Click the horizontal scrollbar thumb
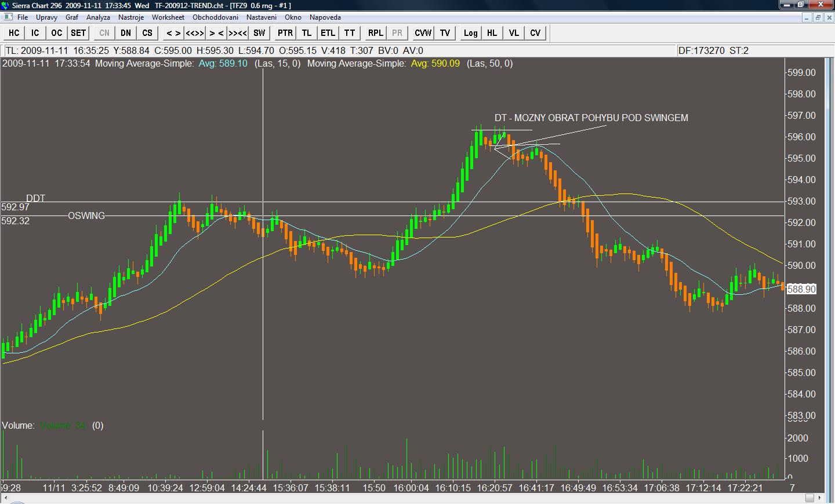 click(810, 498)
